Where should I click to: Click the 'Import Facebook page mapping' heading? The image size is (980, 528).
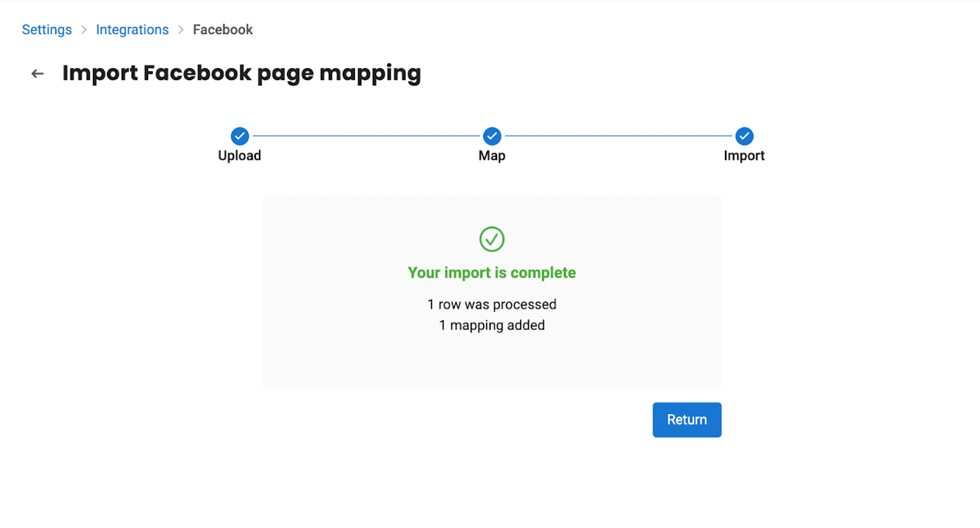click(x=242, y=73)
